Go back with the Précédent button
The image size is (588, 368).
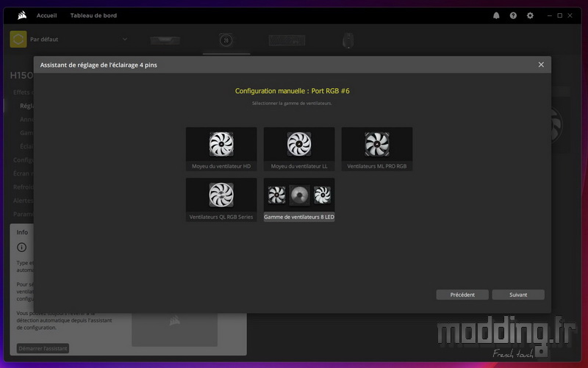(462, 295)
